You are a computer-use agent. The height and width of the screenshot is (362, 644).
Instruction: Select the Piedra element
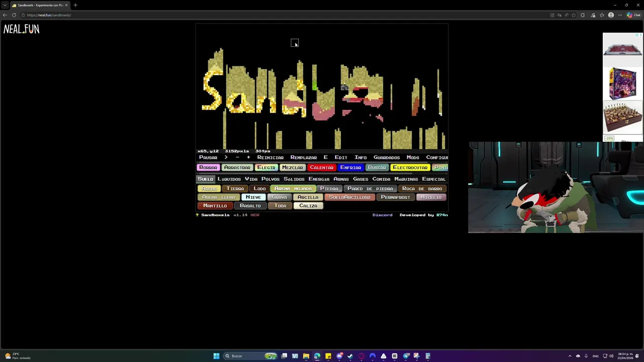tap(329, 189)
